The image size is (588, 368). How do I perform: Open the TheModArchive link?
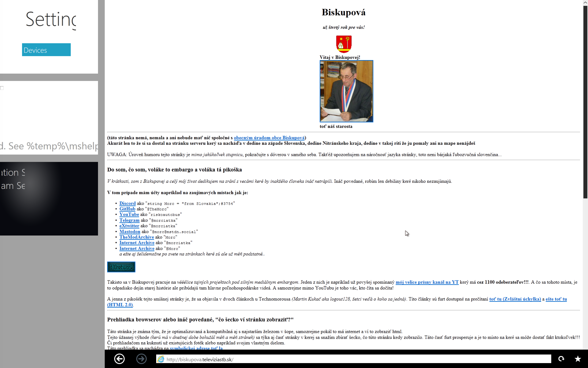point(137,237)
